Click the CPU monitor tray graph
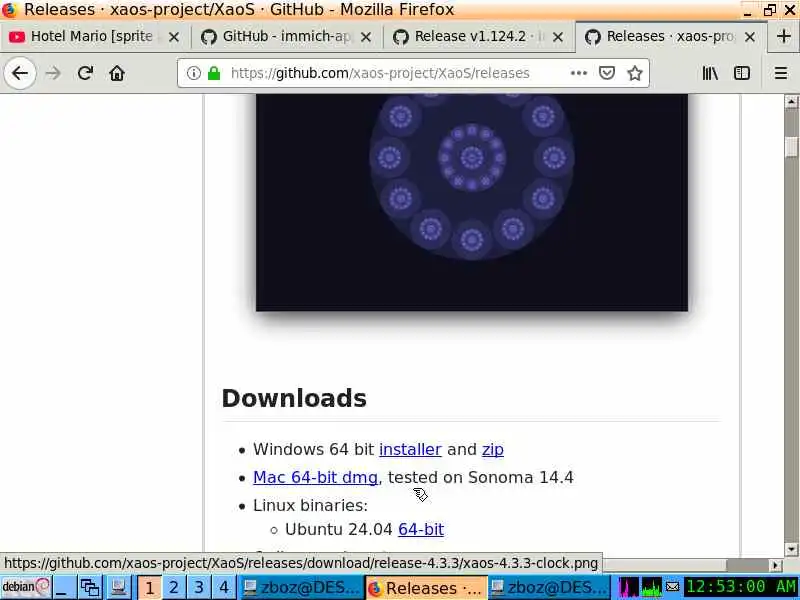Viewport: 800px width, 600px height. click(629, 588)
